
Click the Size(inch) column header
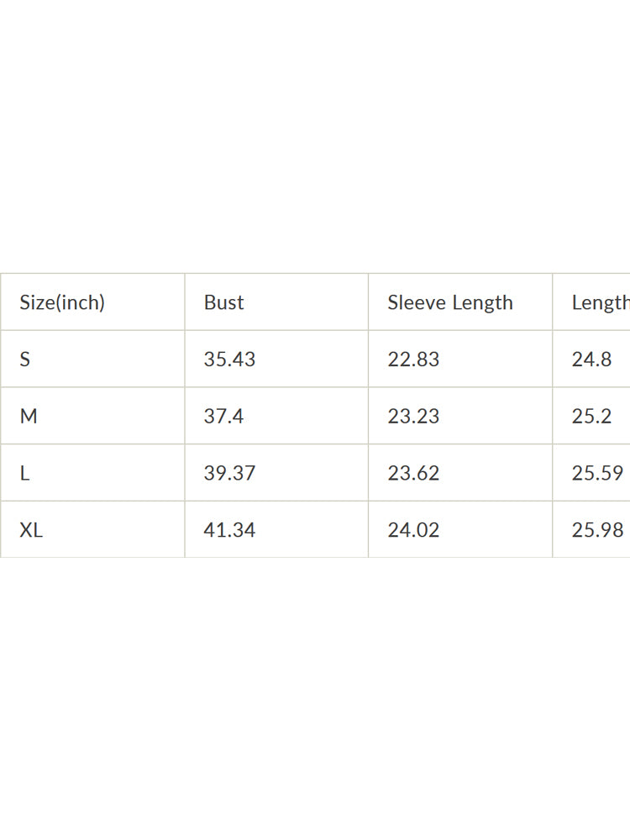62,302
